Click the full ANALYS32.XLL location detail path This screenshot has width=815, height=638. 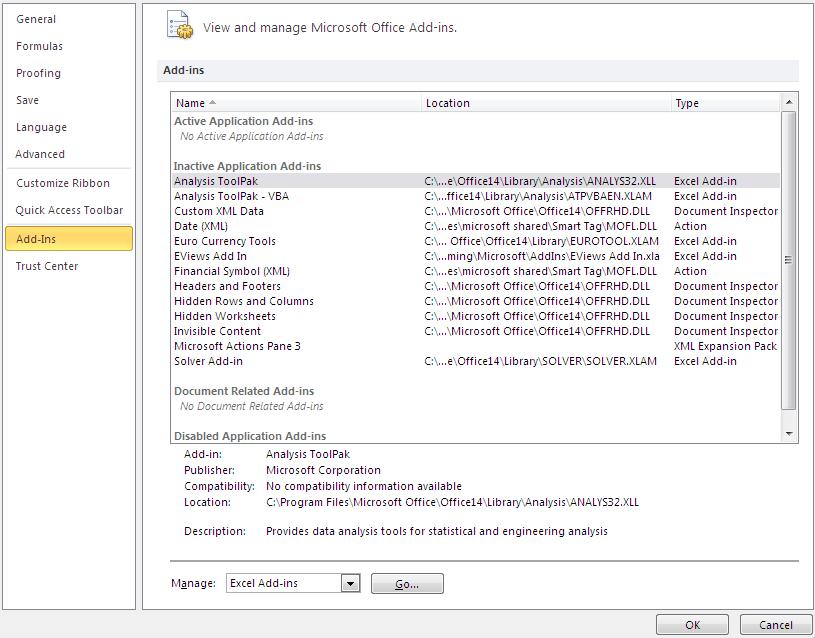452,502
